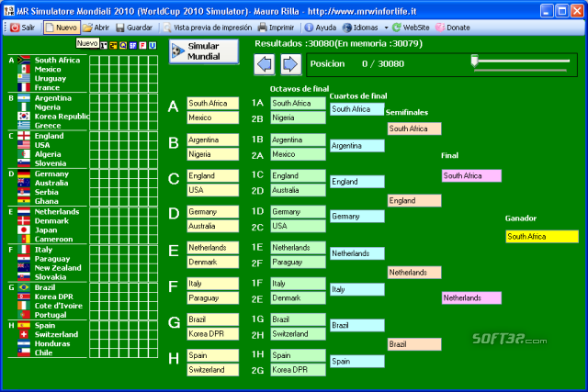This screenshot has width=588, height=392.
Task: Save results with Guardar
Action: (134, 28)
